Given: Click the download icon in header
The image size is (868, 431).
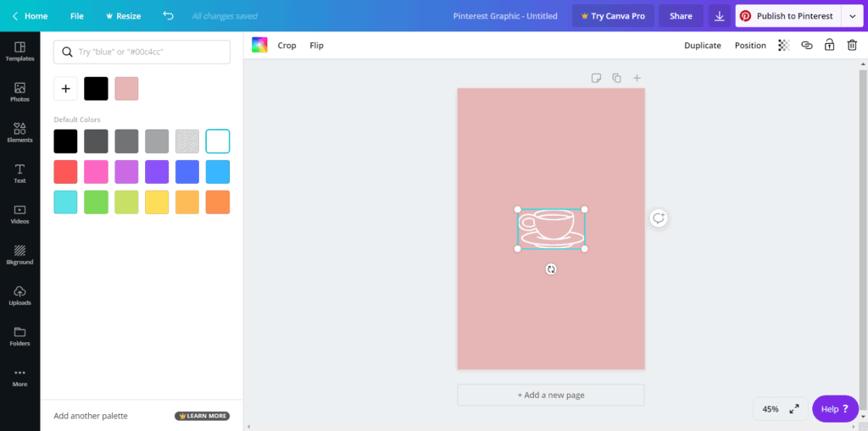Looking at the screenshot, I should (719, 16).
